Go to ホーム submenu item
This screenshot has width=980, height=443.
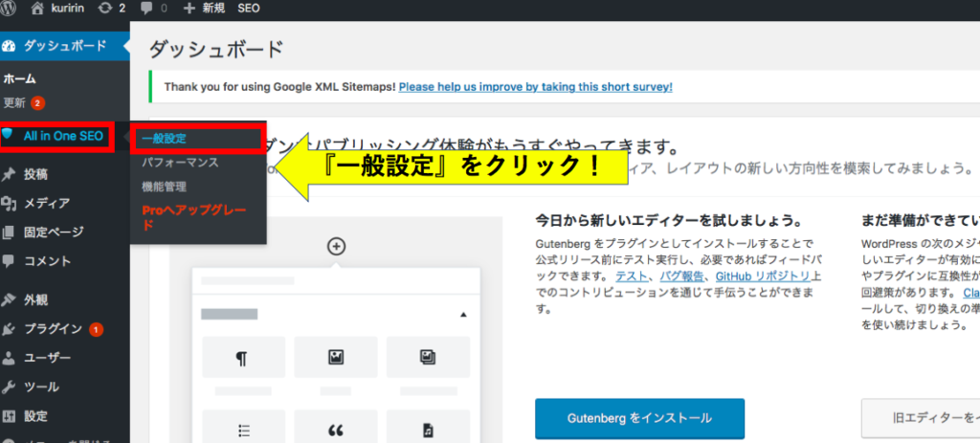(19, 79)
